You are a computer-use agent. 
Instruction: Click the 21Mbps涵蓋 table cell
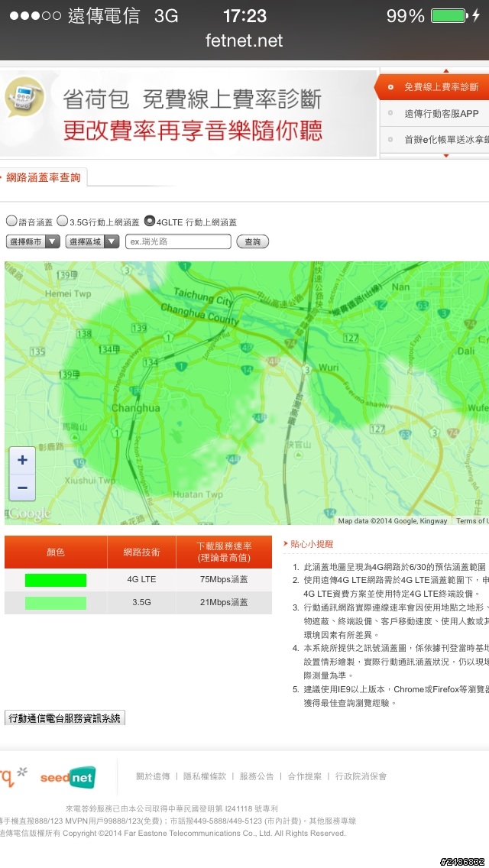pyautogui.click(x=224, y=602)
